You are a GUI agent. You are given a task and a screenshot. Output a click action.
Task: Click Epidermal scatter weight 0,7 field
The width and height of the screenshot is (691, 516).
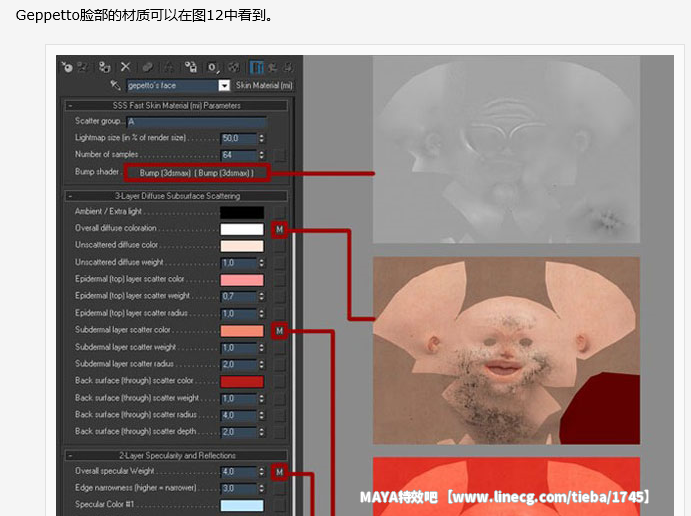click(238, 296)
